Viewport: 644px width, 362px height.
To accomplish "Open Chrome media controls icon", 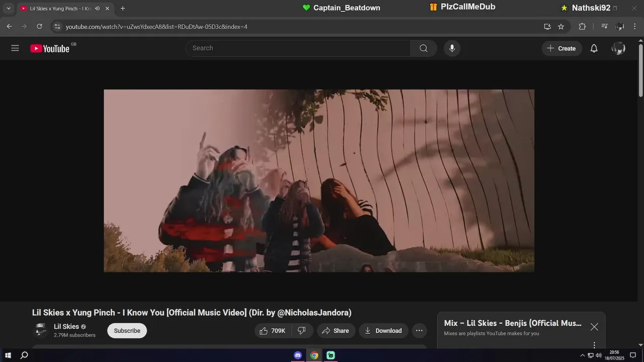I will point(605,26).
